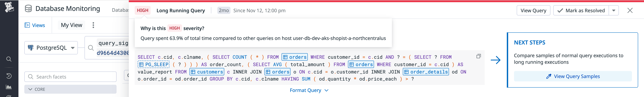
Task: Expand the Mark as Resolved dropdown arrow
Action: [x=613, y=11]
